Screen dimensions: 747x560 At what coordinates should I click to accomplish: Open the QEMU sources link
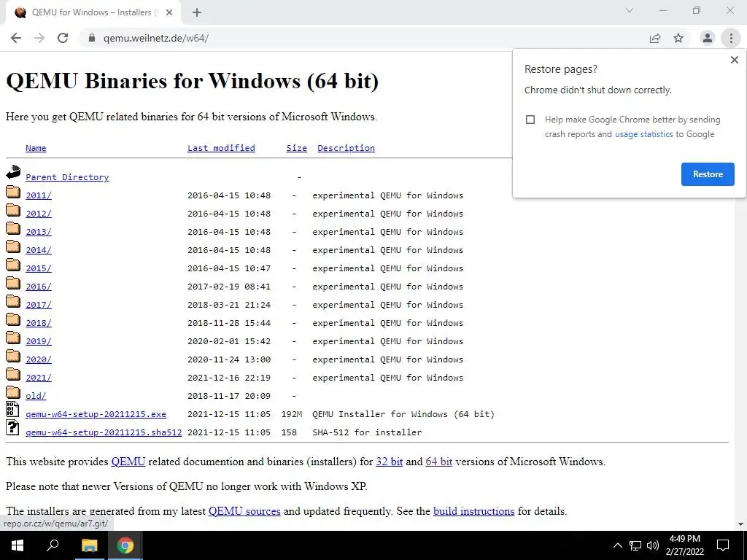click(244, 511)
